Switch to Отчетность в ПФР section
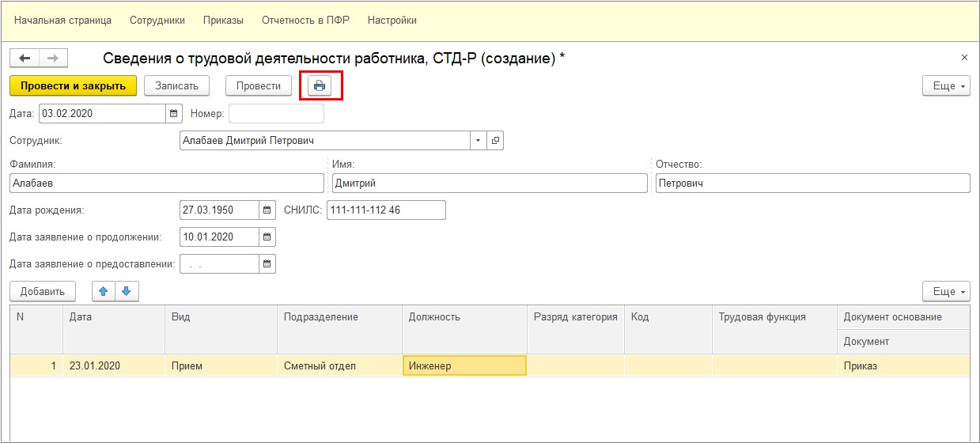 pos(305,20)
